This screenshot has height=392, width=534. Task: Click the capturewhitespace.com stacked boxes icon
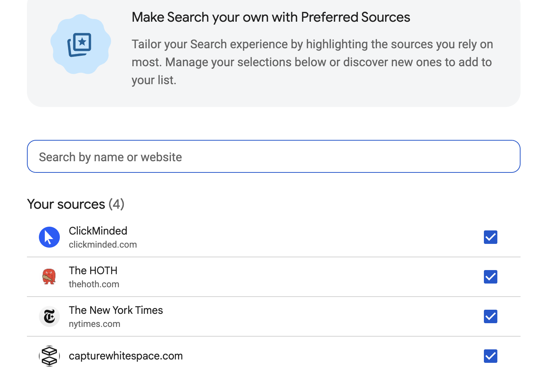(49, 356)
